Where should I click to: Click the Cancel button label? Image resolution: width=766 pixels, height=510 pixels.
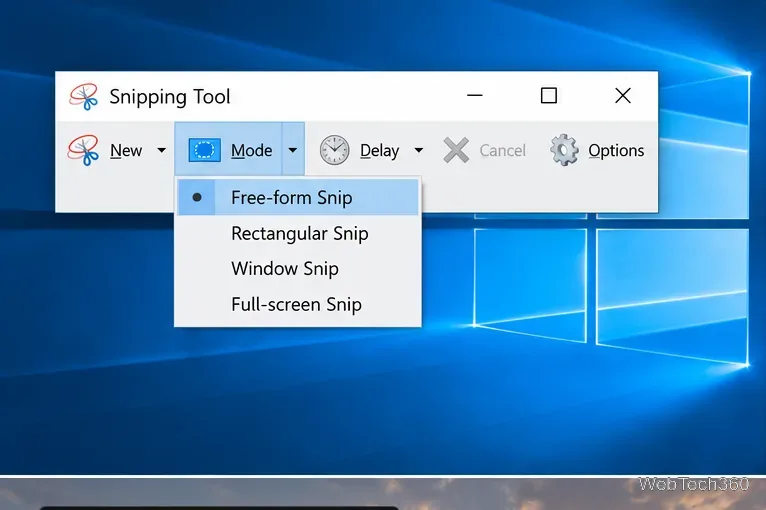[x=503, y=150]
